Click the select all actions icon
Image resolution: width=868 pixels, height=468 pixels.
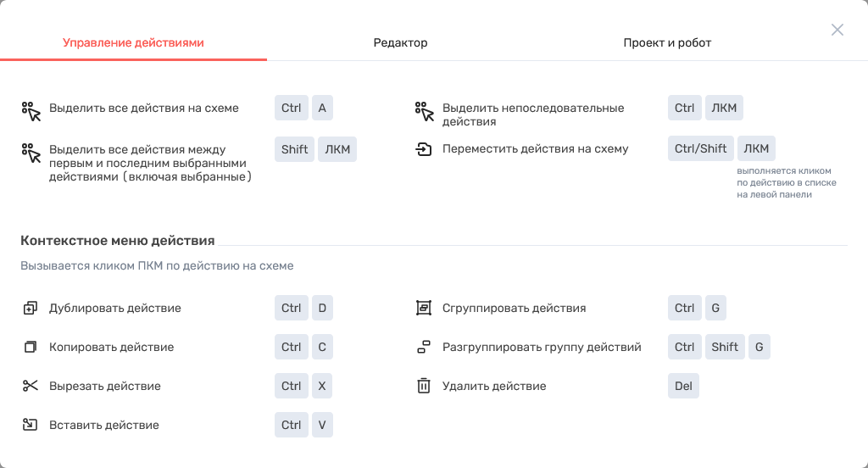click(31, 111)
